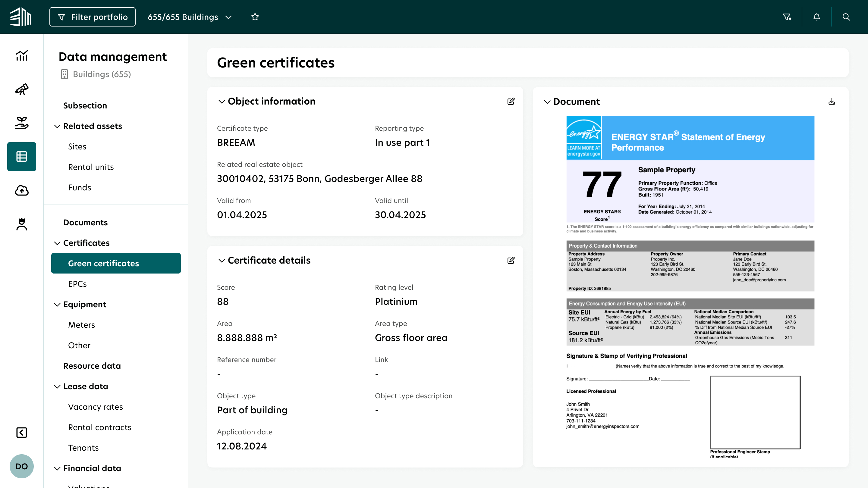The width and height of the screenshot is (868, 488).
Task: Click the Part of building value
Action: (252, 410)
